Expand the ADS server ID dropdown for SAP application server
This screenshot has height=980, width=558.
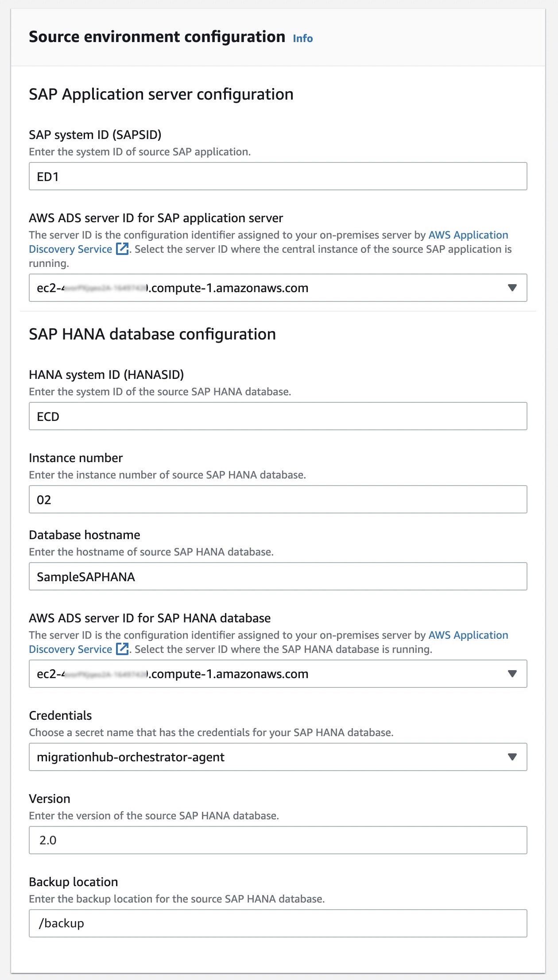tap(278, 288)
